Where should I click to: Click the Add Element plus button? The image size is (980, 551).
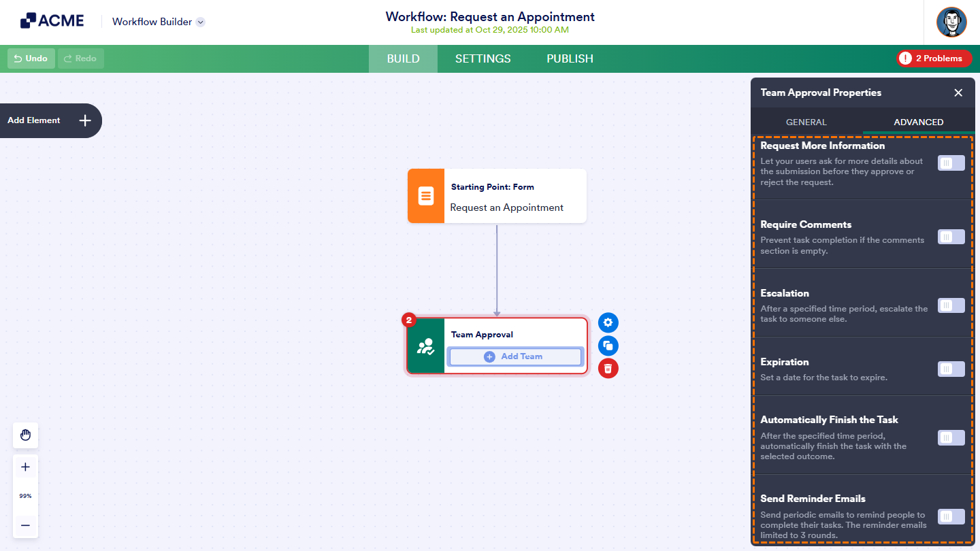pos(85,120)
